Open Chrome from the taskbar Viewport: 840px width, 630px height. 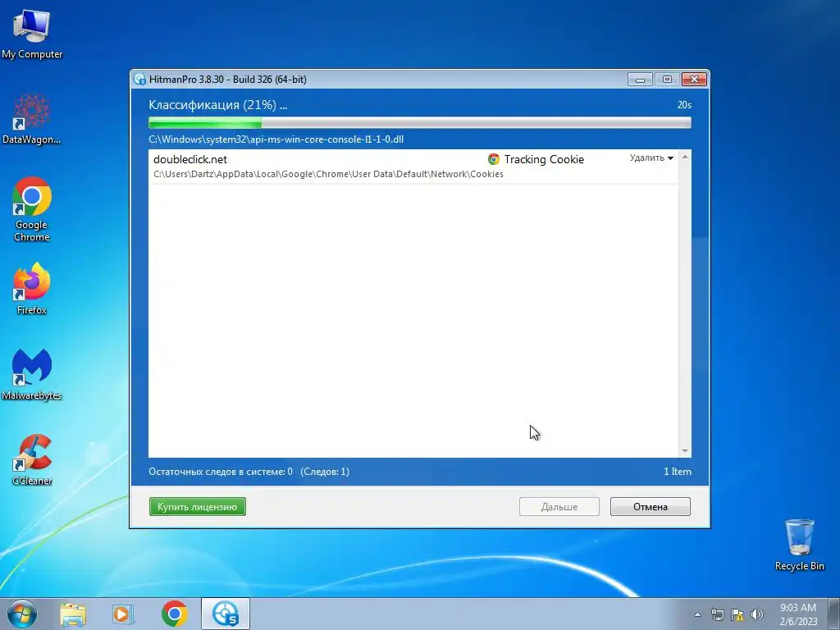[174, 614]
